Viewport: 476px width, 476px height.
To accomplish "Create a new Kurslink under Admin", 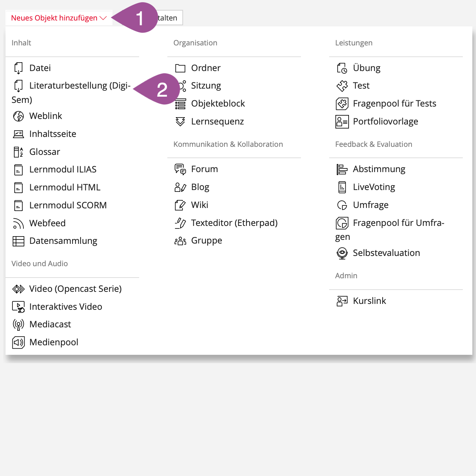I will 369,301.
